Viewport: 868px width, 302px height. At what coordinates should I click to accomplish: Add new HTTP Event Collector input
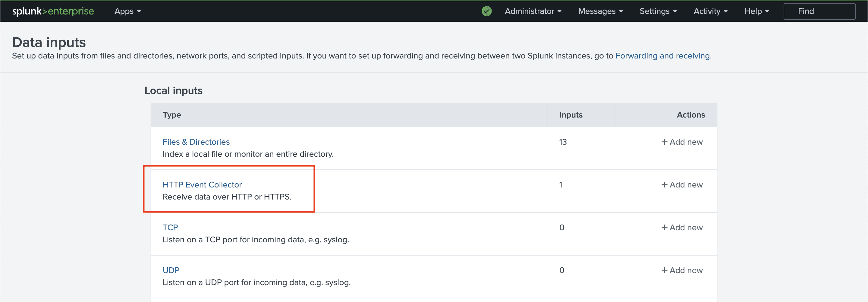[682, 185]
